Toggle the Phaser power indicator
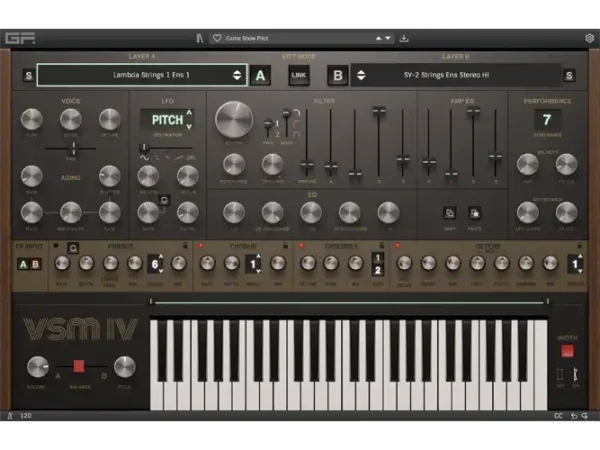 coord(56,245)
